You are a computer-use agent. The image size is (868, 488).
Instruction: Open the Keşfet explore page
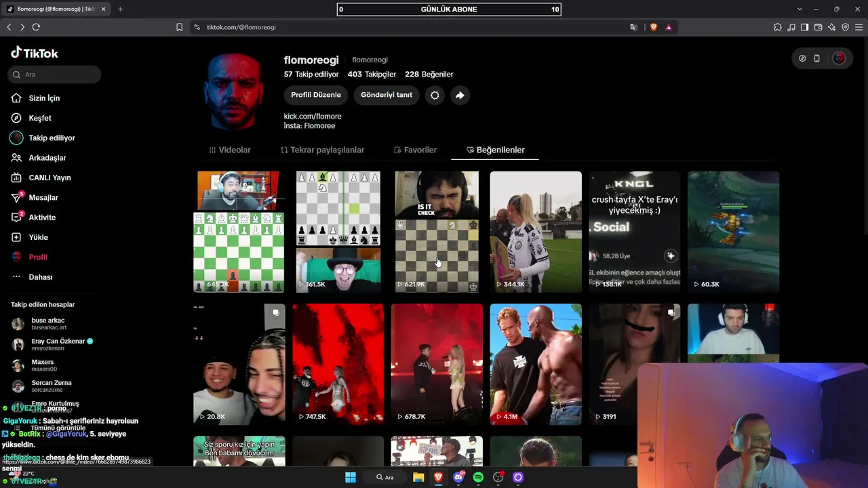pos(40,118)
